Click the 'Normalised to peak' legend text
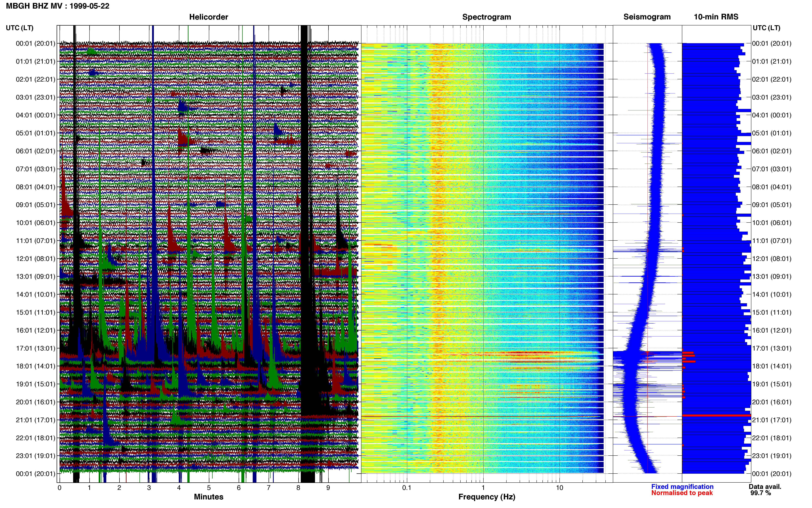 [x=682, y=493]
